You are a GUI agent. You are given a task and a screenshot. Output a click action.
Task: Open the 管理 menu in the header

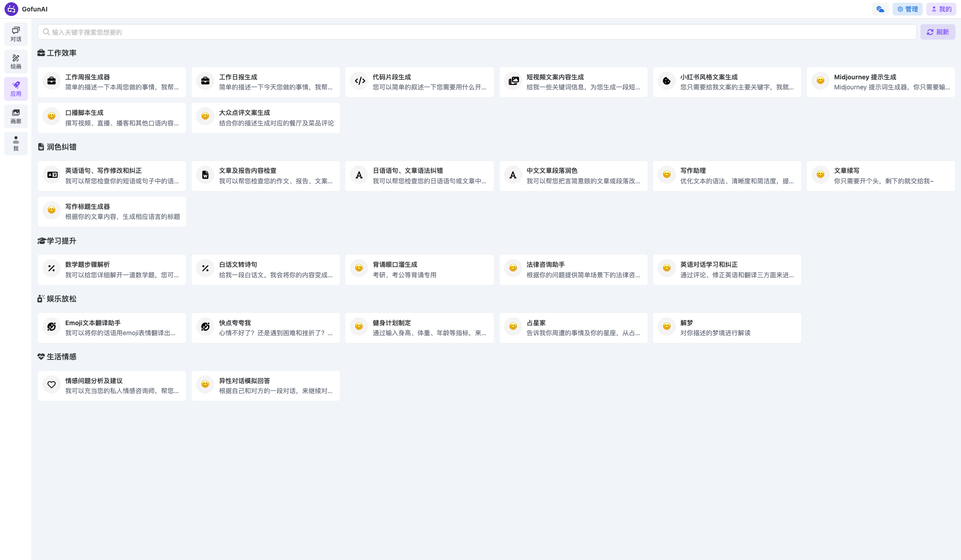[x=907, y=9]
